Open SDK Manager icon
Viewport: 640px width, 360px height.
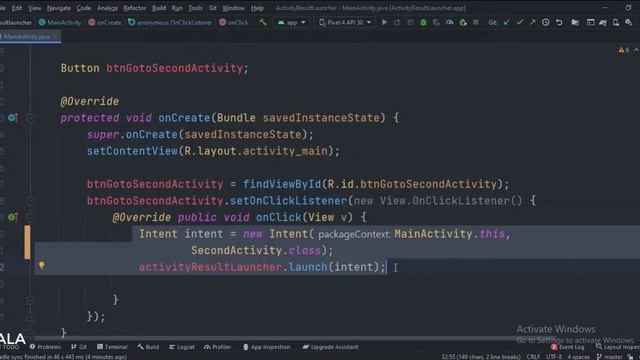click(629, 22)
